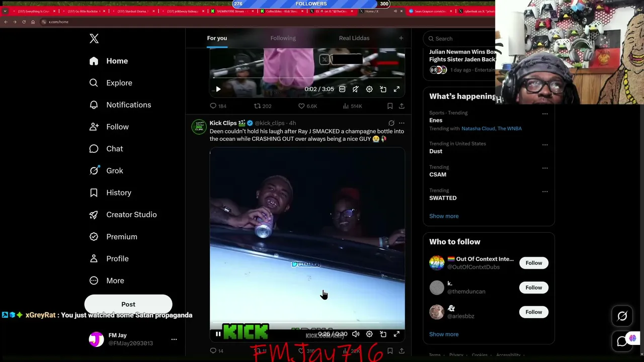
Task: Play the 3:05 video
Action: point(218,89)
